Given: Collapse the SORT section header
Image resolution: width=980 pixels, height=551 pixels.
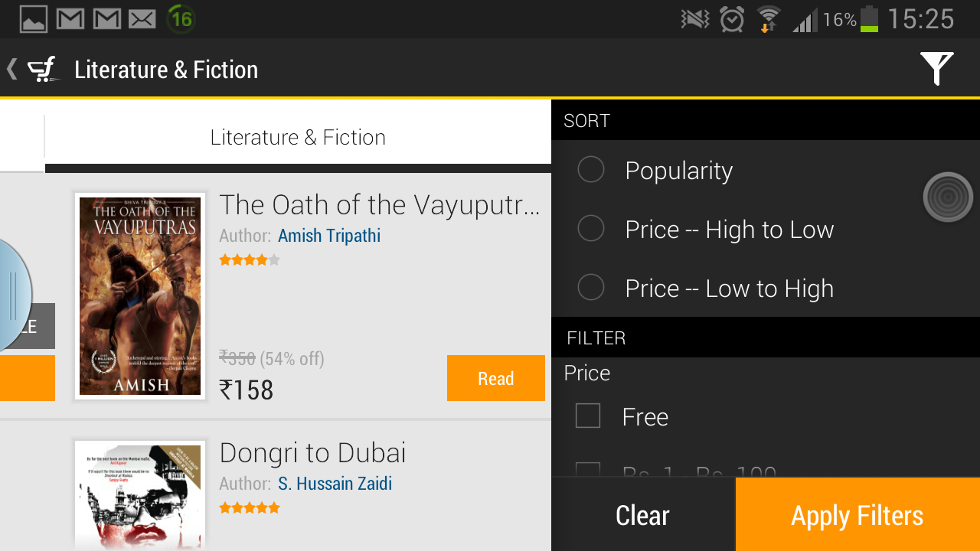Looking at the screenshot, I should click(x=587, y=120).
